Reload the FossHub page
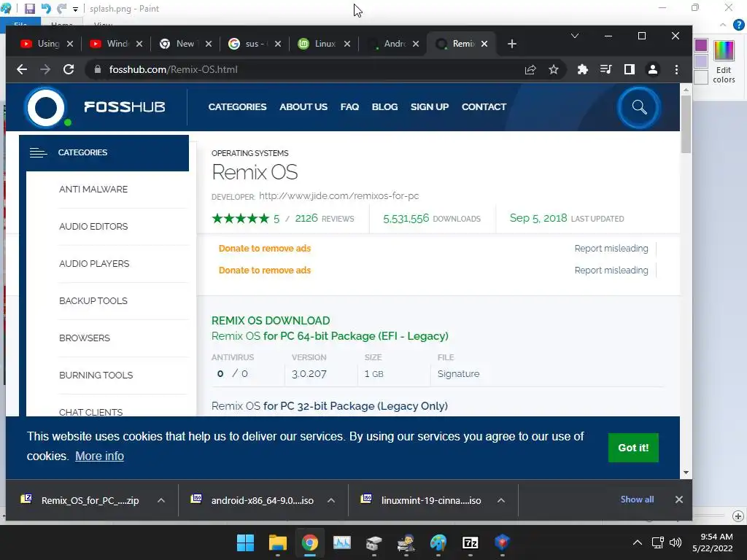 click(x=69, y=69)
